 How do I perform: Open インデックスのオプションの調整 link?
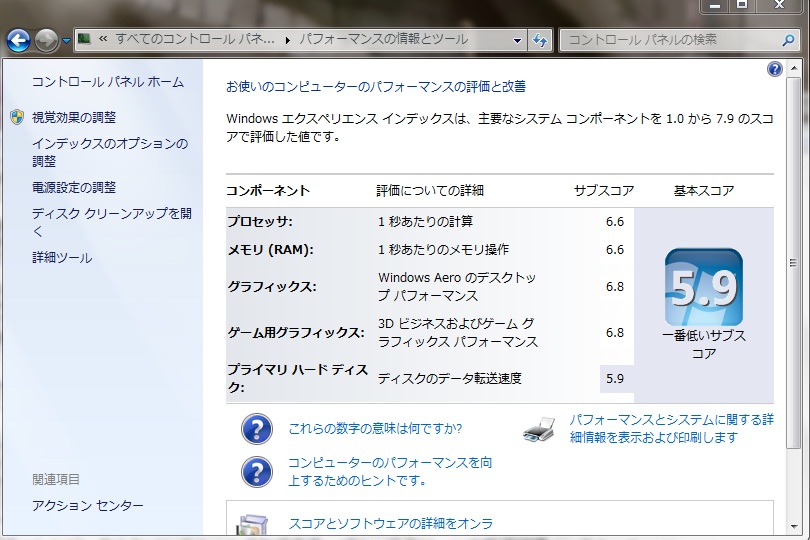tap(110, 152)
